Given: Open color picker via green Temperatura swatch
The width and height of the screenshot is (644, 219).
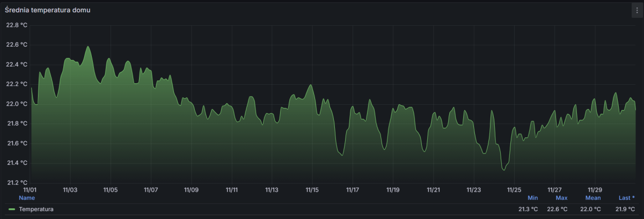Looking at the screenshot, I should click(12, 209).
